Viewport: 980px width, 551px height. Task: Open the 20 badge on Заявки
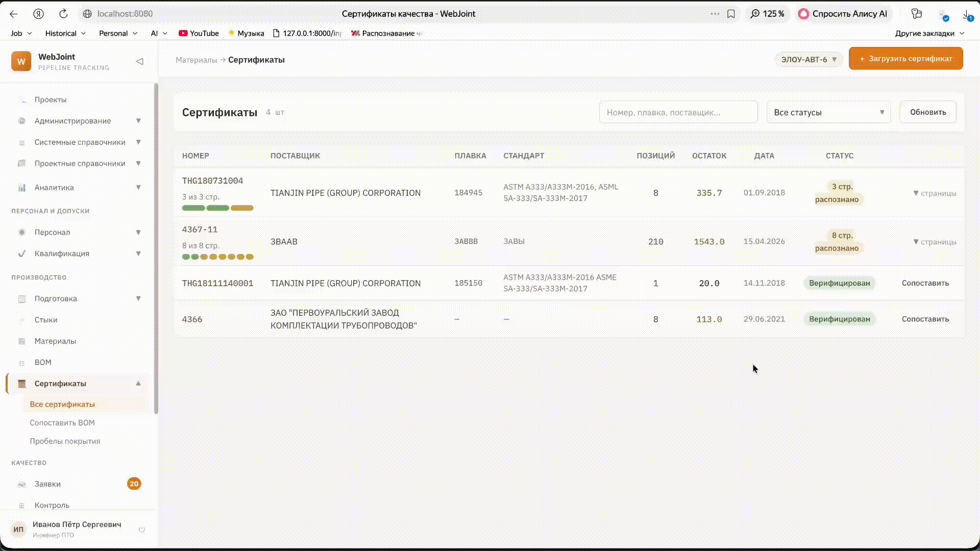tap(134, 484)
